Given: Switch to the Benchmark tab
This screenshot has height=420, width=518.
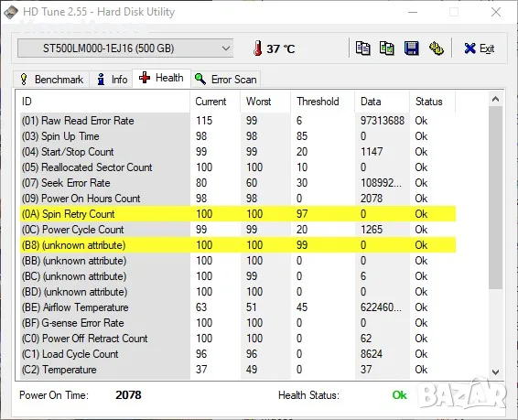Looking at the screenshot, I should pos(51,80).
